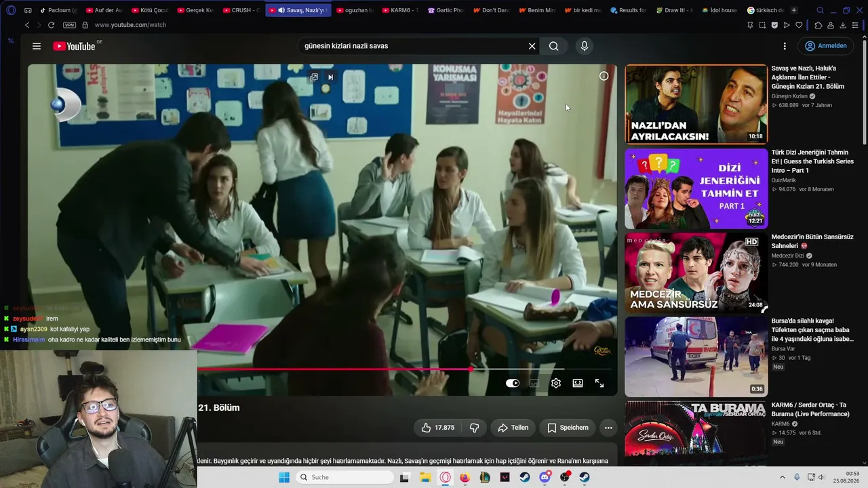This screenshot has height=488, width=868.
Task: Open the Opera GX menu logo
Action: click(x=11, y=10)
